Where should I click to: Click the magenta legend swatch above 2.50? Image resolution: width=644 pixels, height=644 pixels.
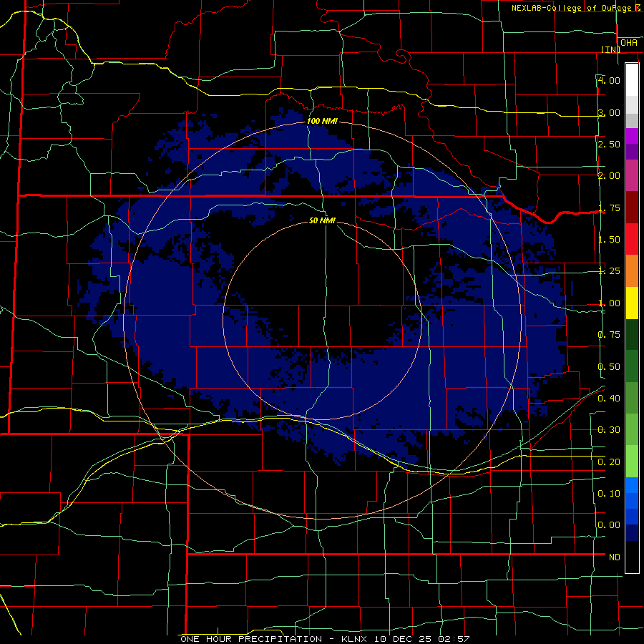[632, 136]
